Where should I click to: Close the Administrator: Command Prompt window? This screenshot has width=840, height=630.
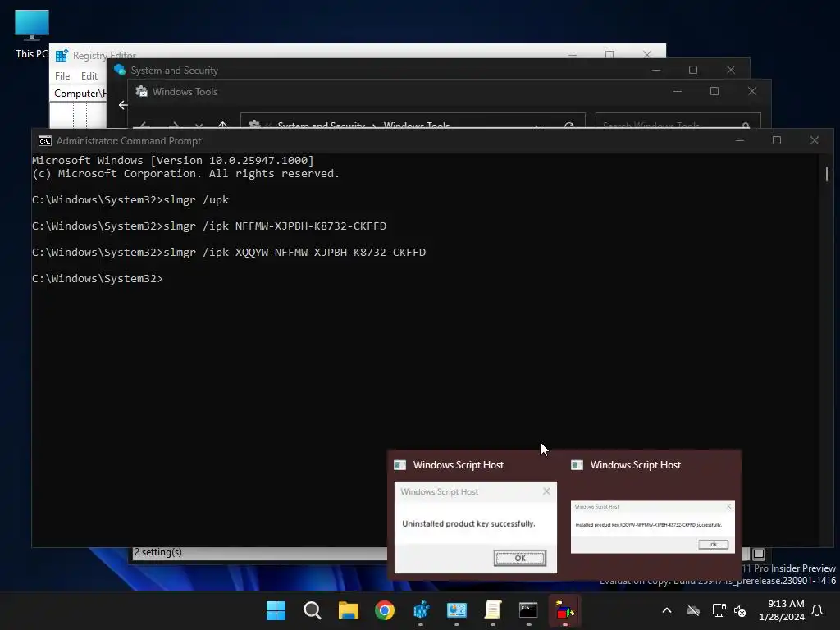pyautogui.click(x=815, y=140)
